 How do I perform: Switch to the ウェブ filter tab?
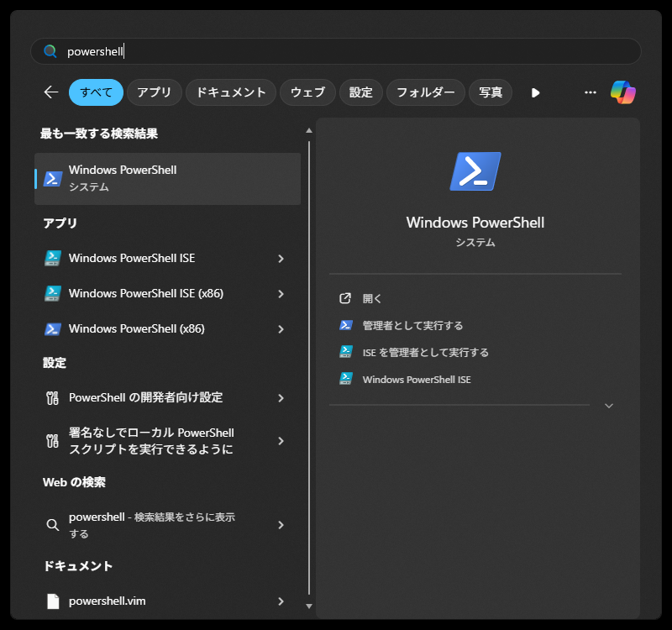(x=307, y=92)
